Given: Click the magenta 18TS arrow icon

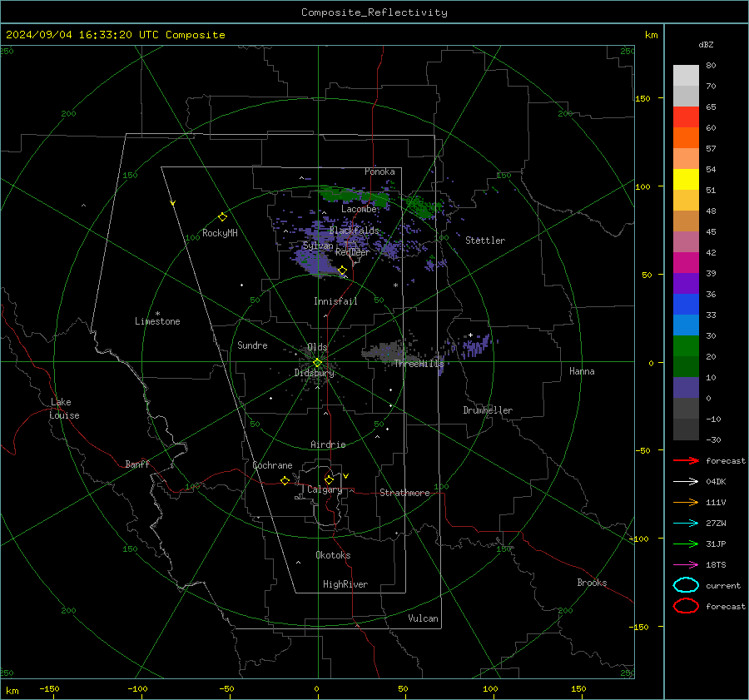Looking at the screenshot, I should (x=686, y=565).
